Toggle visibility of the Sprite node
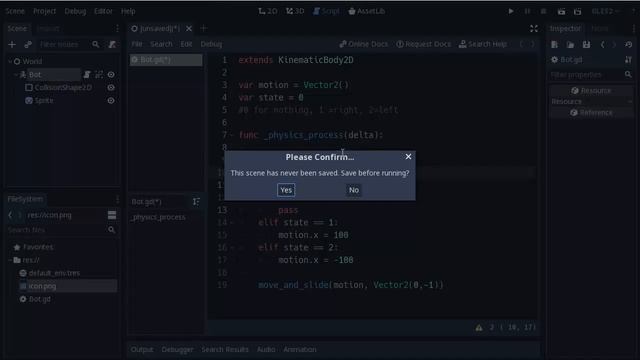The width and height of the screenshot is (640, 360). click(x=111, y=100)
